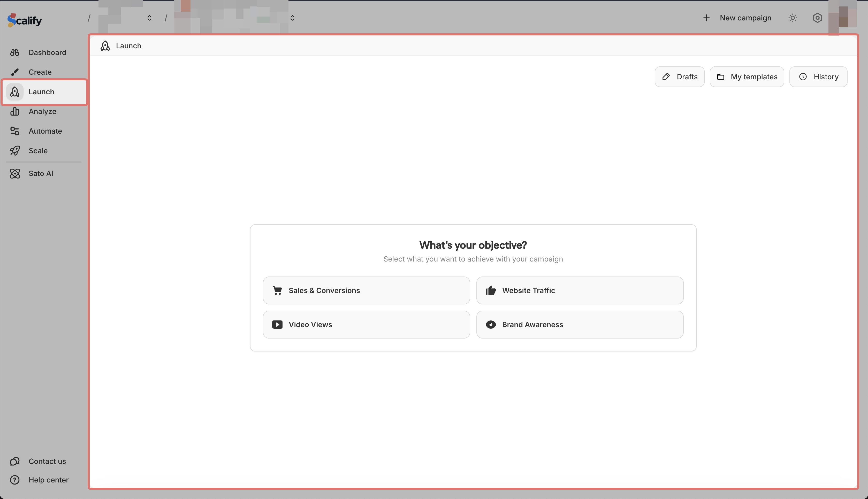Select the Analyze bar chart icon
Image resolution: width=868 pixels, height=499 pixels.
click(15, 111)
